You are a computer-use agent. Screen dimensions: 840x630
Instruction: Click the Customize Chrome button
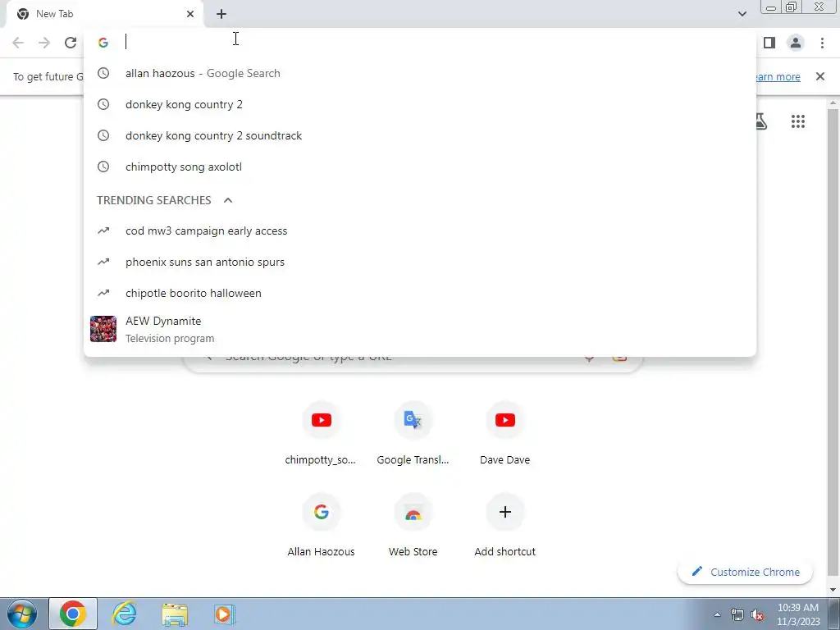click(745, 572)
